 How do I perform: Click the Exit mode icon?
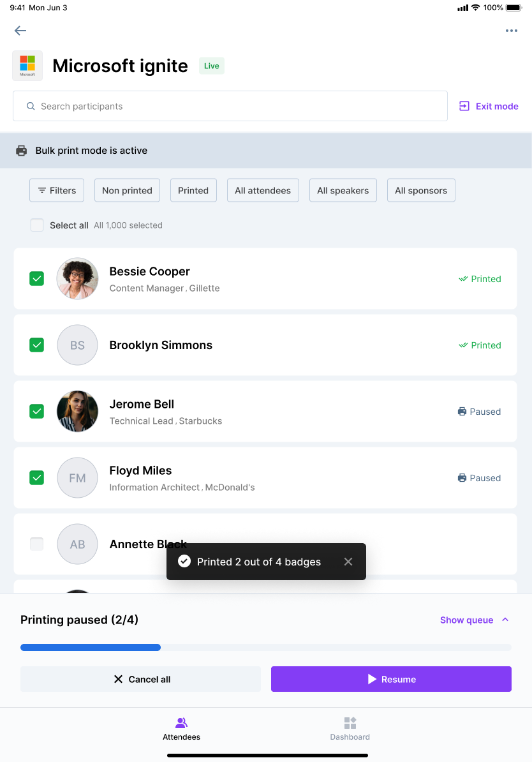pyautogui.click(x=464, y=106)
